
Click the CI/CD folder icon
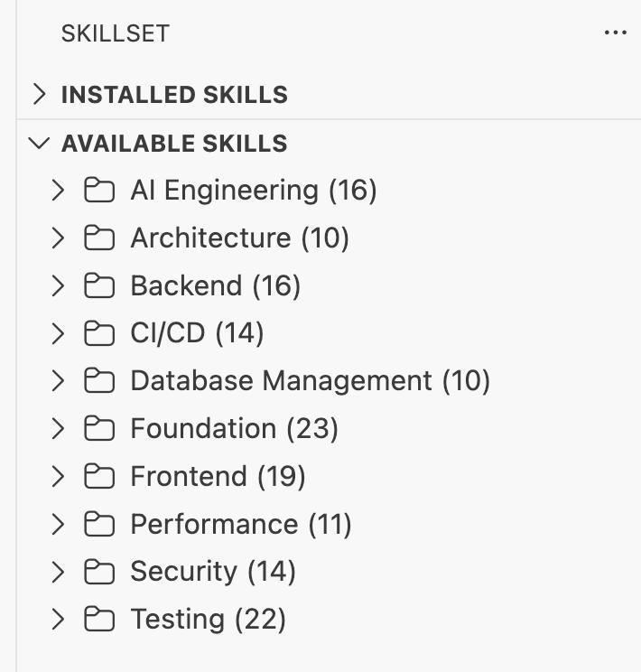click(x=99, y=334)
